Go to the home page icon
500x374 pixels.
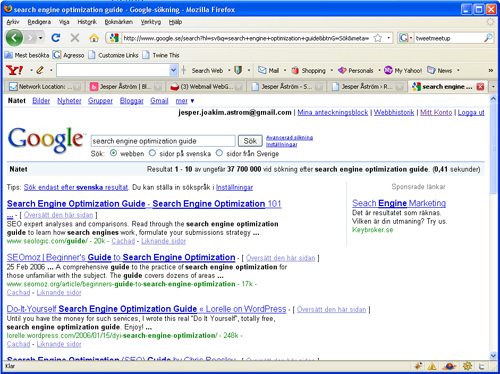(94, 38)
